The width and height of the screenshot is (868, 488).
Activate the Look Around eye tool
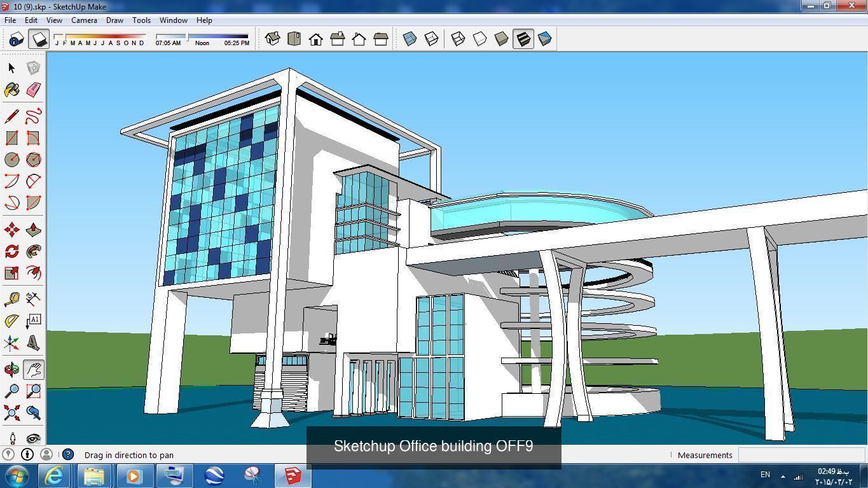(33, 438)
